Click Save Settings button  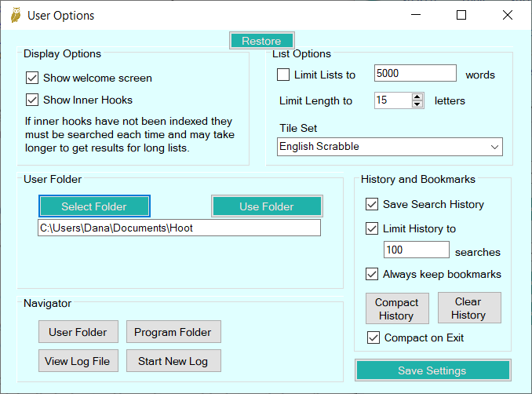(x=432, y=370)
